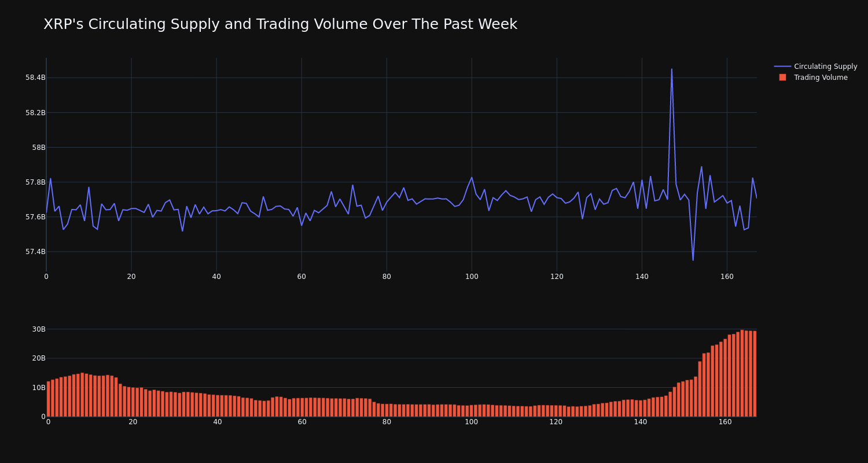Click the blue Circulating Supply legend line
The width and height of the screenshot is (868, 463).
tap(782, 67)
